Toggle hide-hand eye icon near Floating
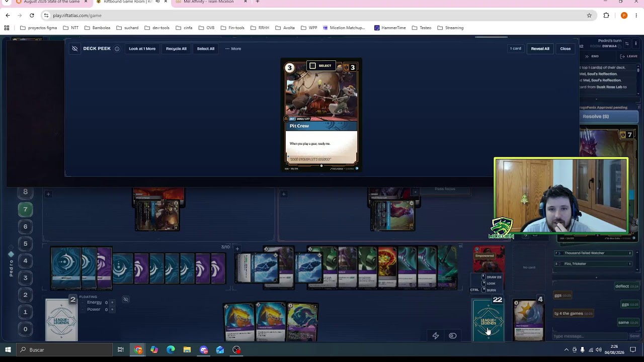 click(x=126, y=300)
